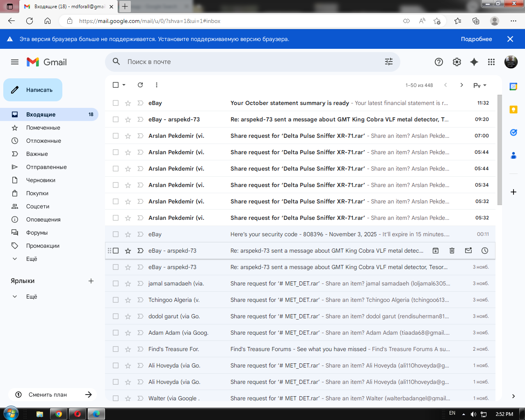Show search options slider icon

pos(389,62)
